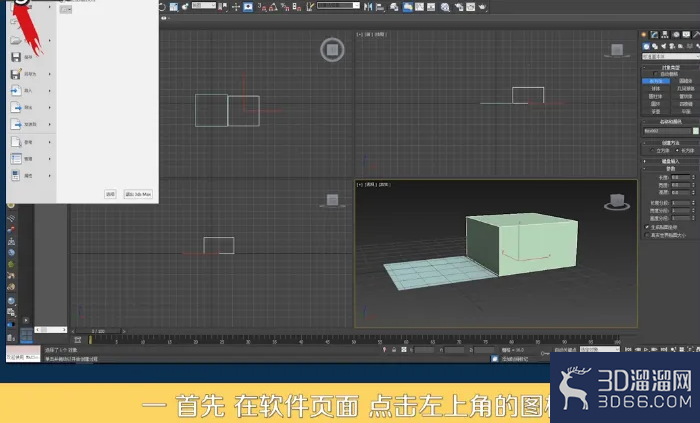Open the reference coordinate system dropdown
This screenshot has width=700, height=423.
pos(204,5)
